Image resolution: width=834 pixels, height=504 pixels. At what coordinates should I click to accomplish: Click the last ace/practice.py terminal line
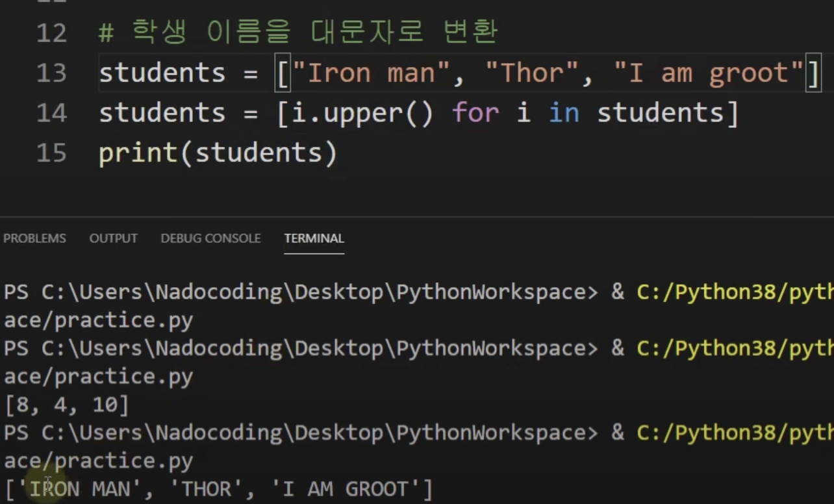pyautogui.click(x=99, y=461)
